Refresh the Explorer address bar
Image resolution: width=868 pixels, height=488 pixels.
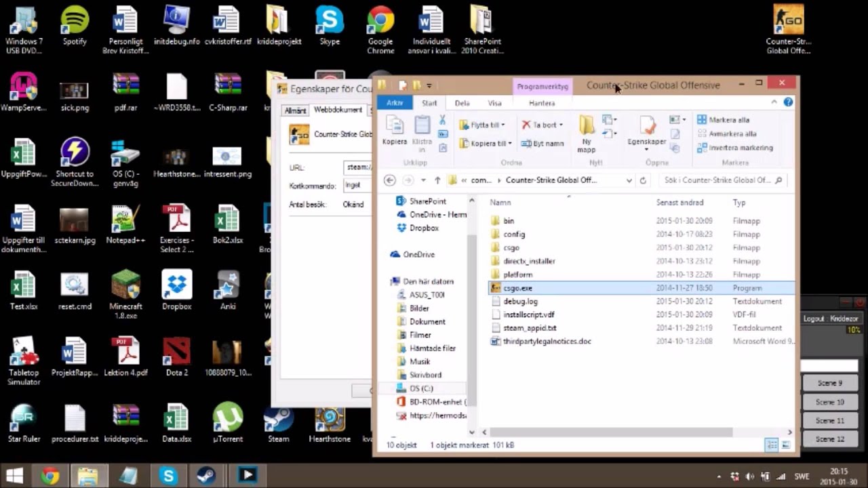tap(643, 180)
